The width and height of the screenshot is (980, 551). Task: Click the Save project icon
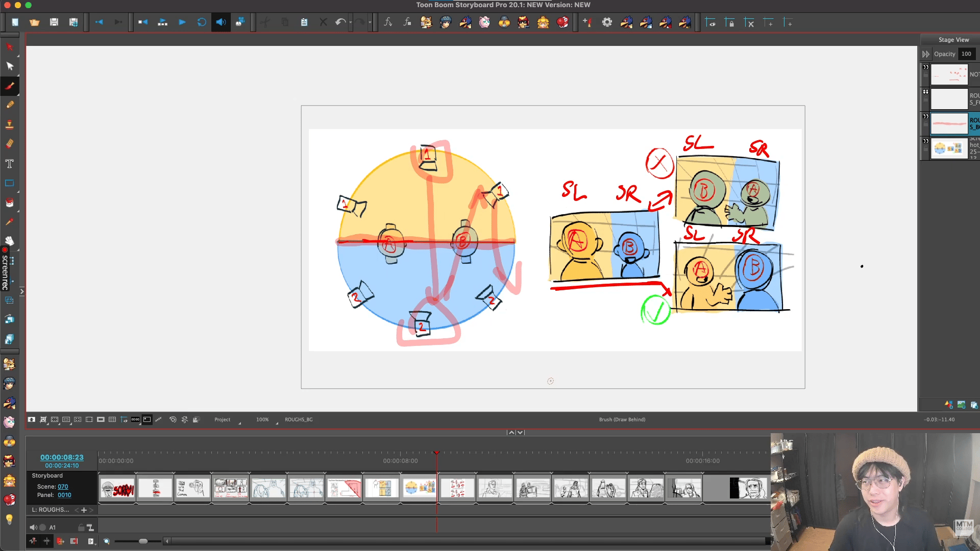(54, 22)
